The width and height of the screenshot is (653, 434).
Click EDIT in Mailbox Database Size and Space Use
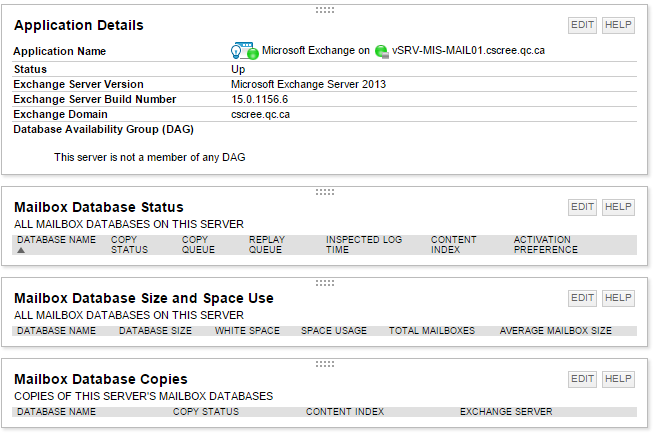tap(582, 298)
